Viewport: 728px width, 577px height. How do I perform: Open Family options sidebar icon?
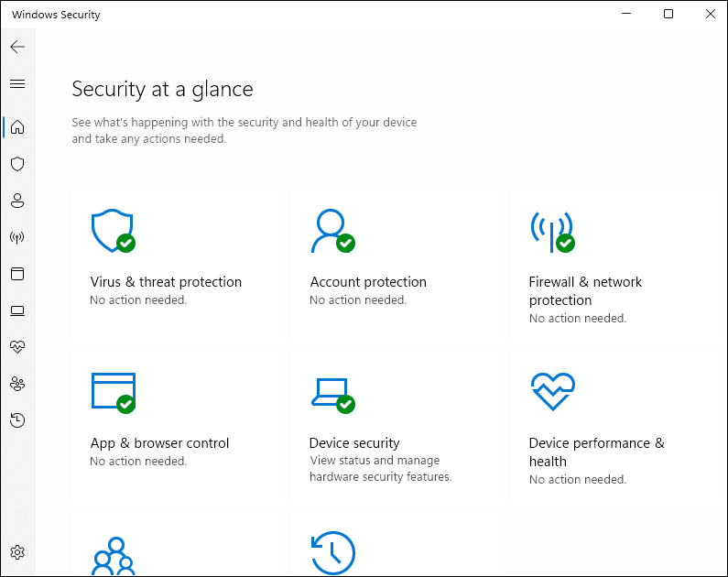17,384
